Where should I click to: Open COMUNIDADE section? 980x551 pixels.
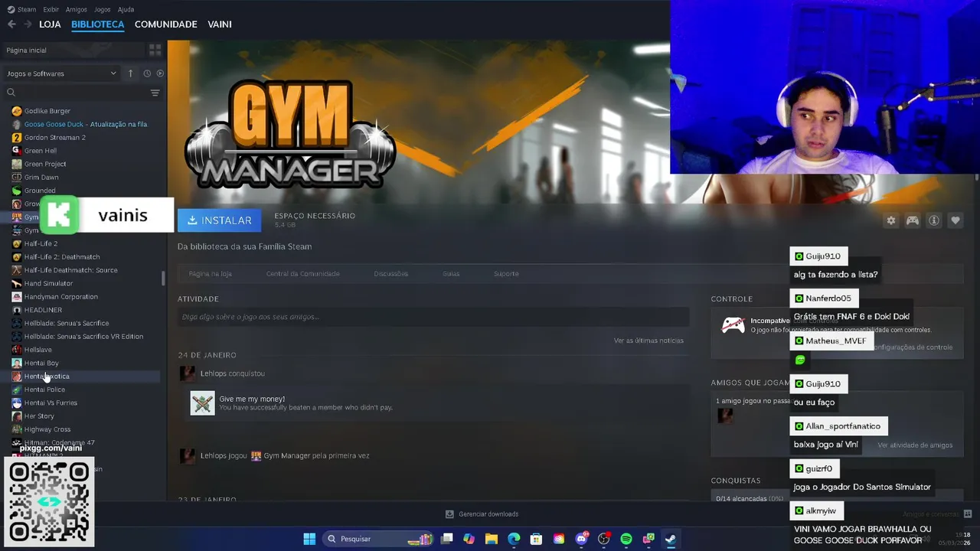coord(166,24)
